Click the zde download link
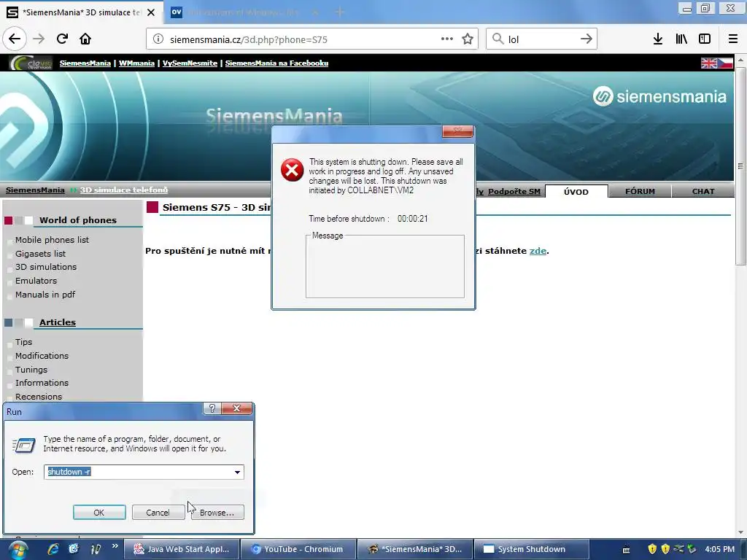747x560 pixels. pyautogui.click(x=538, y=251)
